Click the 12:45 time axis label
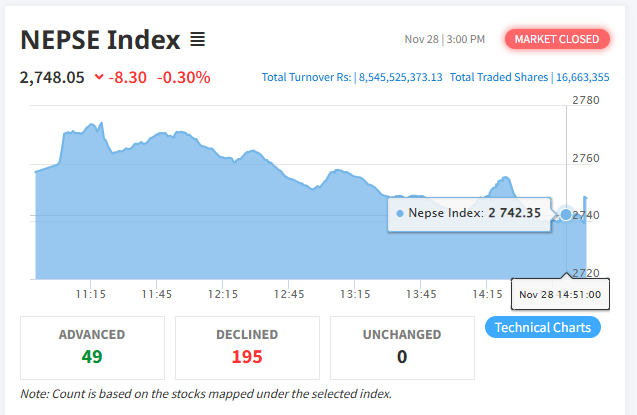The height and width of the screenshot is (415, 637). (x=289, y=294)
